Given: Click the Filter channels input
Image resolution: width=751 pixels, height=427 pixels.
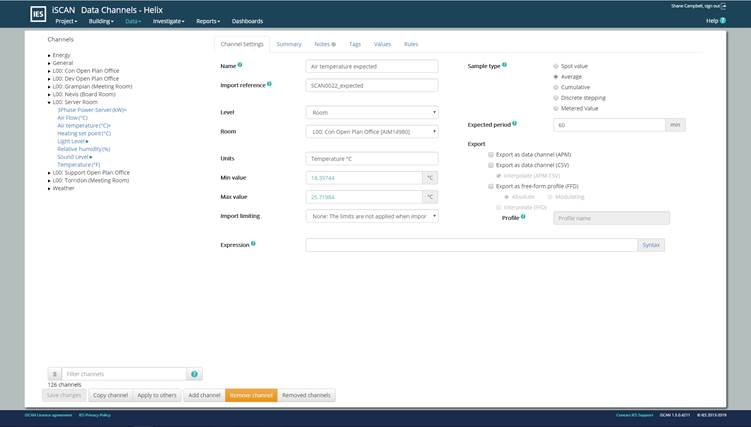Looking at the screenshot, I should (x=124, y=374).
